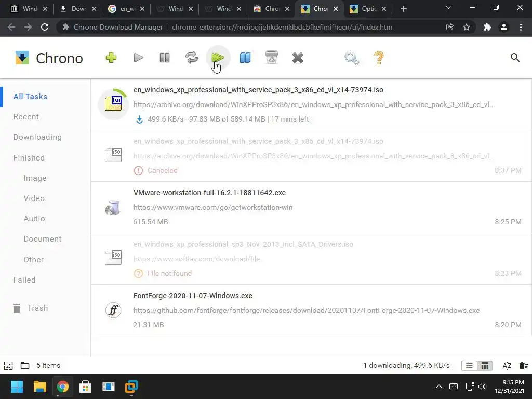532x399 pixels.
Task: Click the FontForge ff file icon
Action: 113,310
